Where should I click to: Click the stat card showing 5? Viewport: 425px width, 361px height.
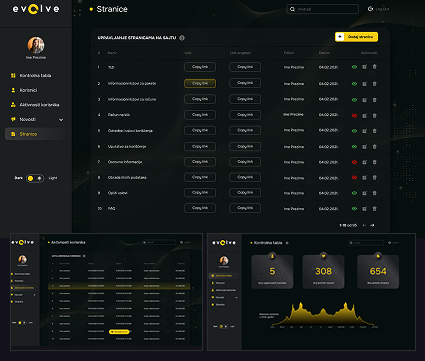point(272,272)
